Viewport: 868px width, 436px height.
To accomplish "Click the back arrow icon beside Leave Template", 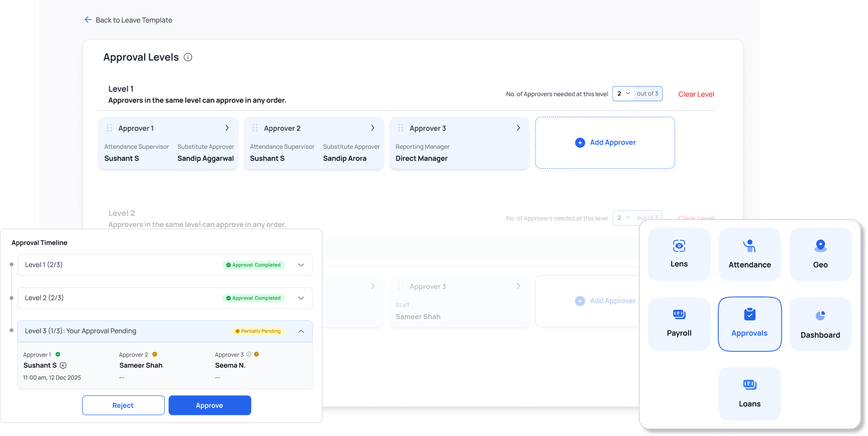I will [88, 20].
